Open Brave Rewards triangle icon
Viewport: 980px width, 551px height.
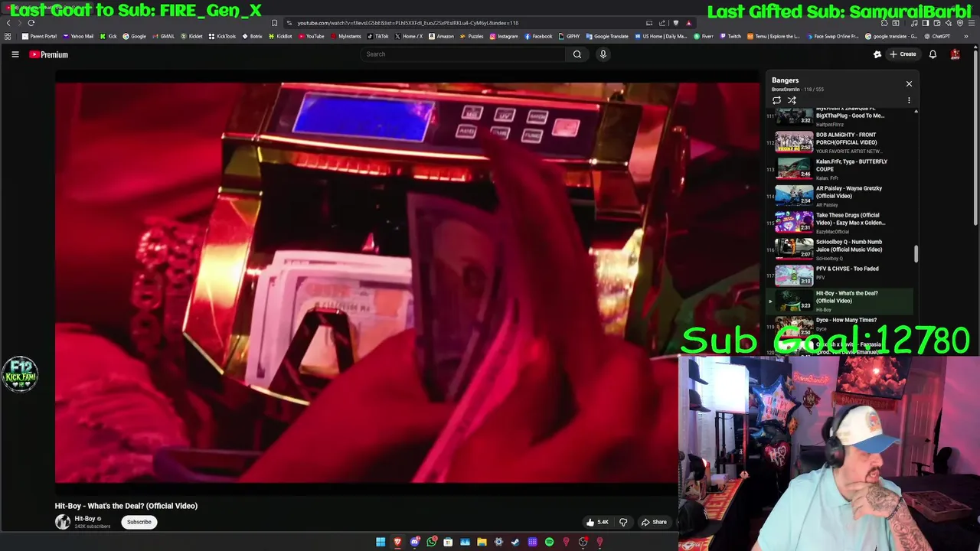tap(688, 23)
